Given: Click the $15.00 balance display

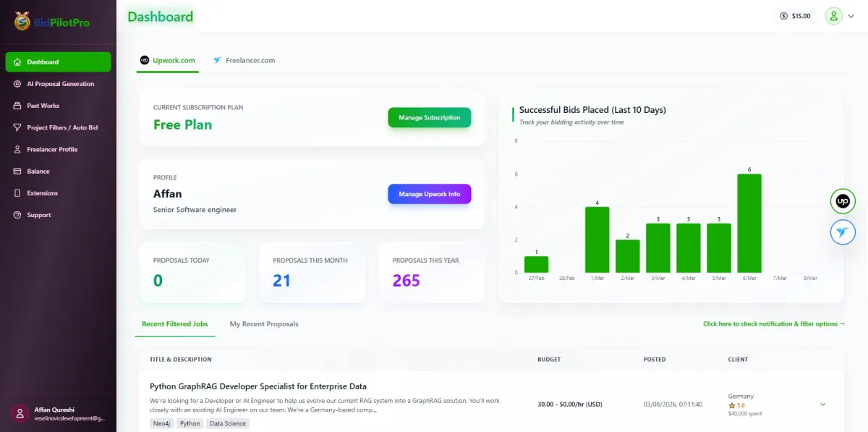Looking at the screenshot, I should pyautogui.click(x=795, y=15).
